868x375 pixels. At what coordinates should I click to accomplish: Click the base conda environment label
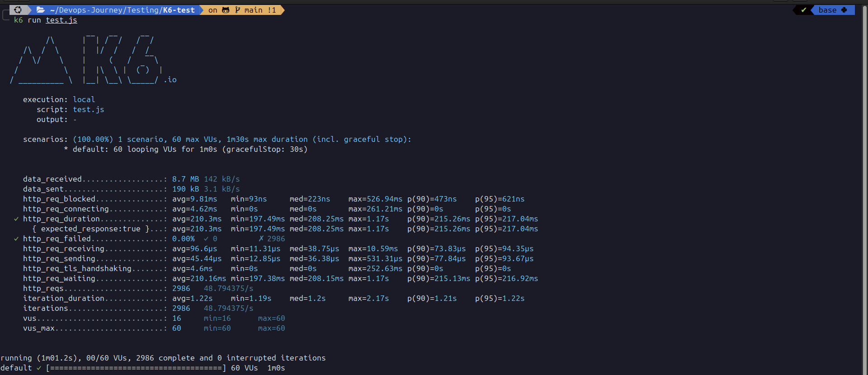click(x=827, y=10)
